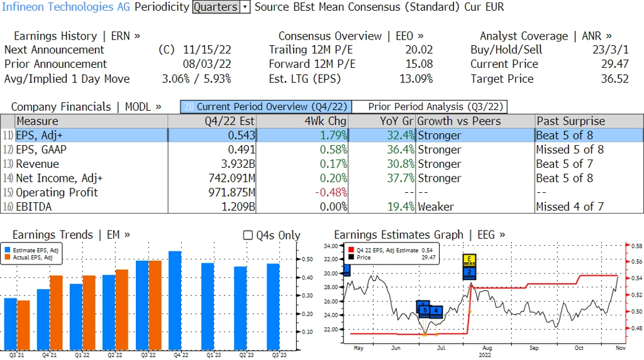The width and height of the screenshot is (644, 360).
Task: Click the orange Actual EPS, Adj legend swatch
Action: pos(8,258)
